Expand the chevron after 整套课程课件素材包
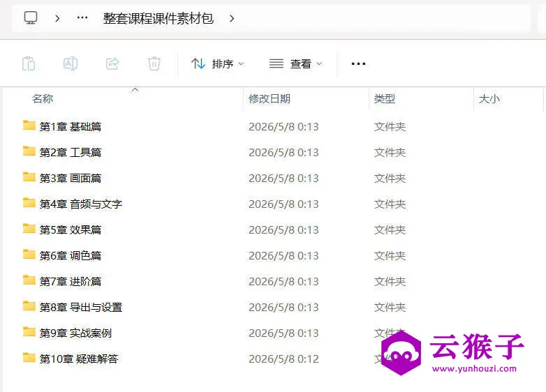Image resolution: width=546 pixels, height=392 pixels. click(232, 18)
